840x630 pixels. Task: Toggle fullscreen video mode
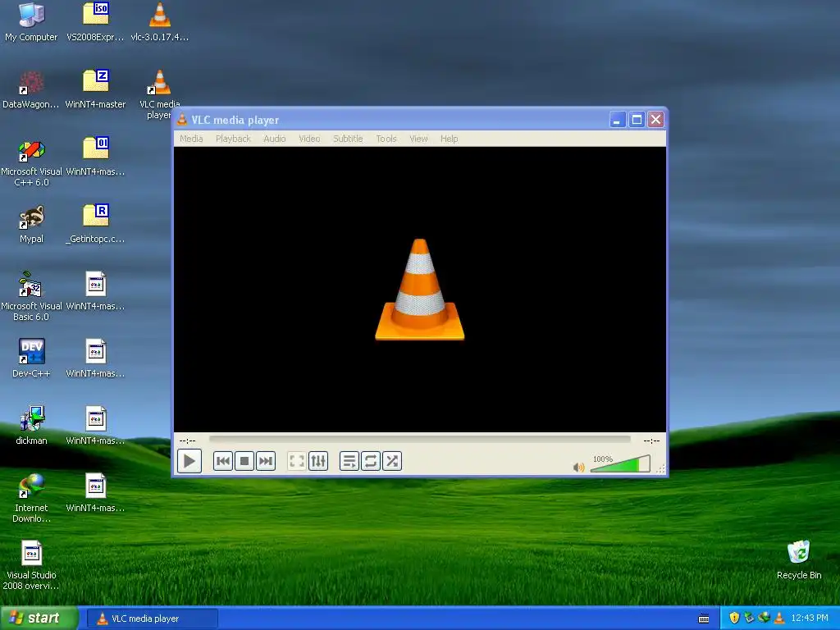297,461
